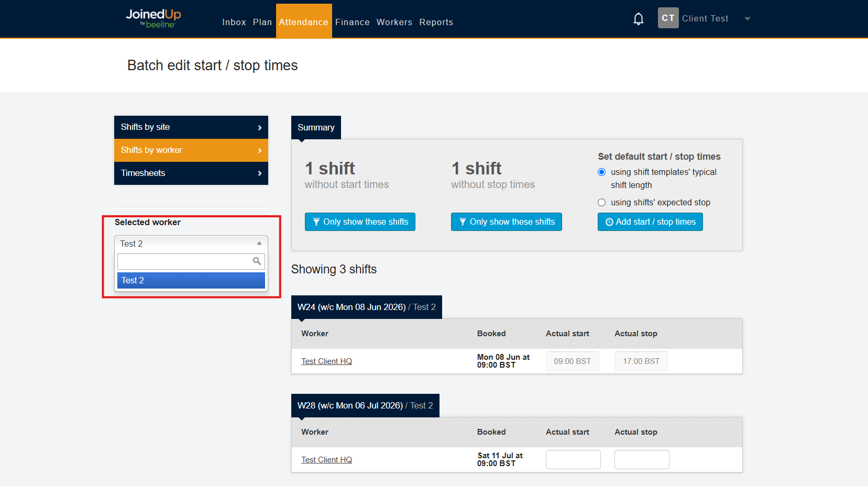This screenshot has height=486, width=868.
Task: Go to Shifts by site
Action: pos(191,127)
